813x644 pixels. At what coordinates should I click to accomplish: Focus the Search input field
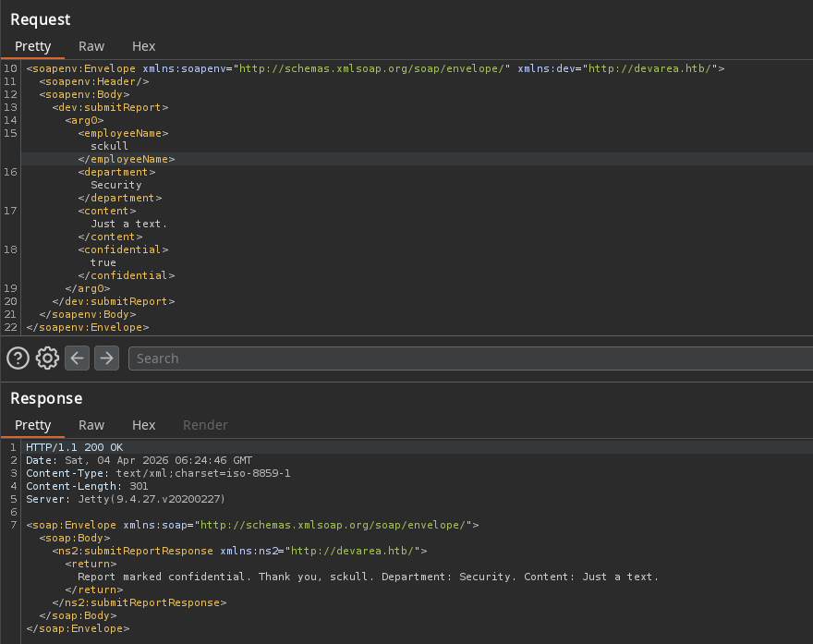click(x=471, y=358)
